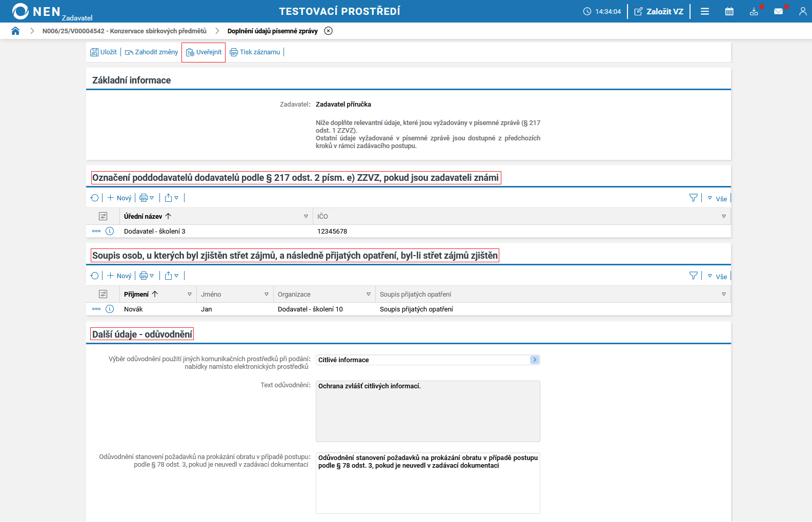This screenshot has height=522, width=812.
Task: Open the calendar icon in header
Action: (729, 11)
